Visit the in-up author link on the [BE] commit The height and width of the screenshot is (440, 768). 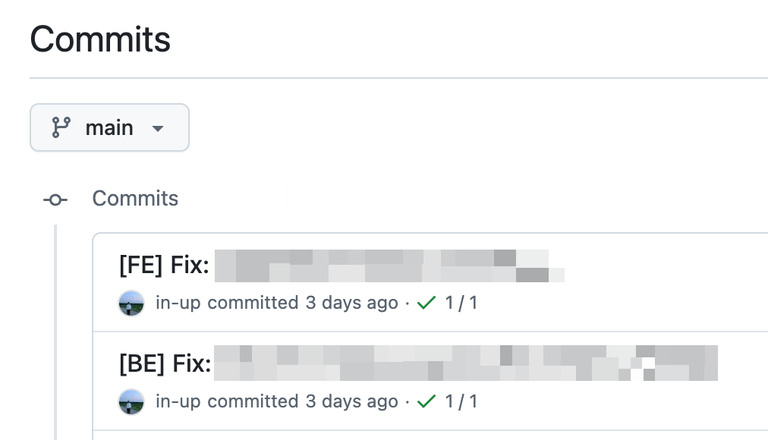coord(178,402)
